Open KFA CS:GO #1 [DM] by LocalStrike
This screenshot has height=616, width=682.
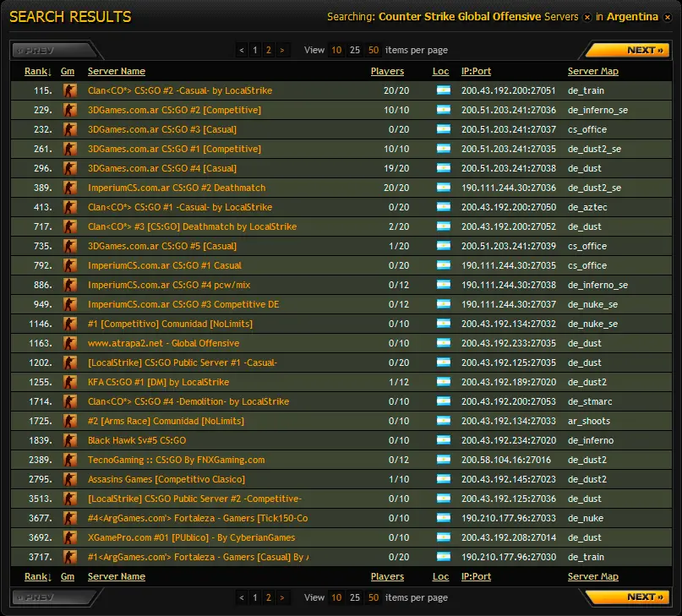tap(158, 382)
